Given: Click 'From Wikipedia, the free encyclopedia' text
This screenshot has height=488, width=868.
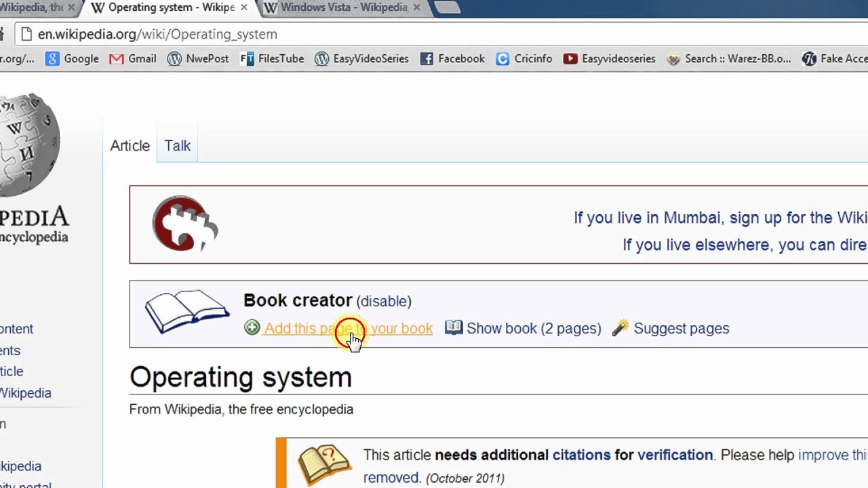Looking at the screenshot, I should (x=241, y=409).
